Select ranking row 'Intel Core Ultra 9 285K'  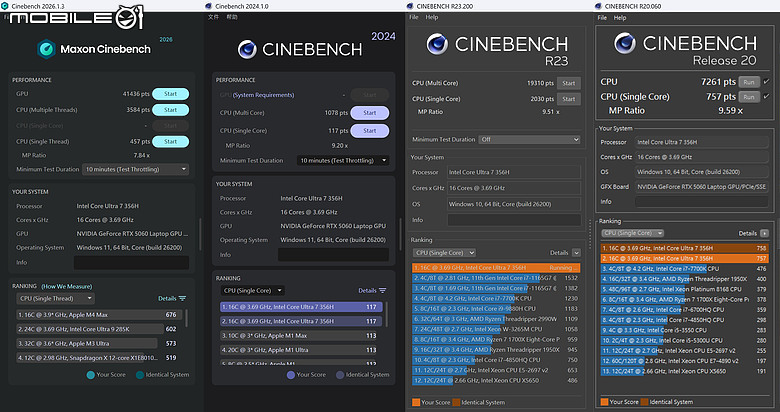point(99,329)
